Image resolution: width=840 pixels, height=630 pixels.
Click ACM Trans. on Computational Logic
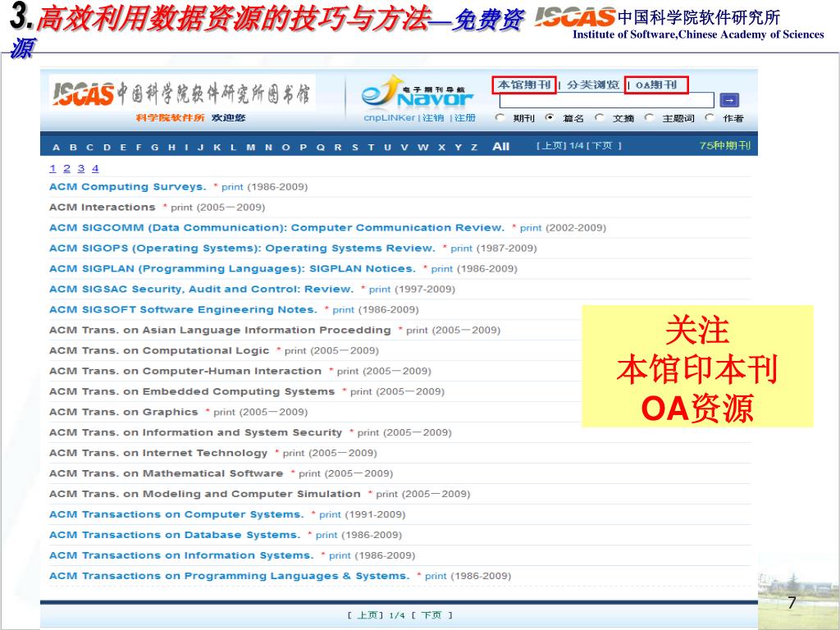coord(159,350)
